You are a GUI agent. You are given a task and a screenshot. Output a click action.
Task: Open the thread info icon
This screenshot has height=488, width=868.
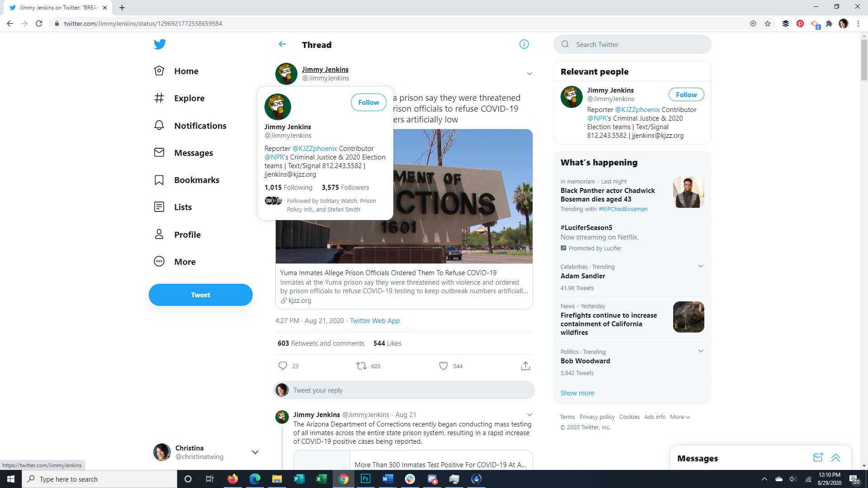pyautogui.click(x=524, y=44)
